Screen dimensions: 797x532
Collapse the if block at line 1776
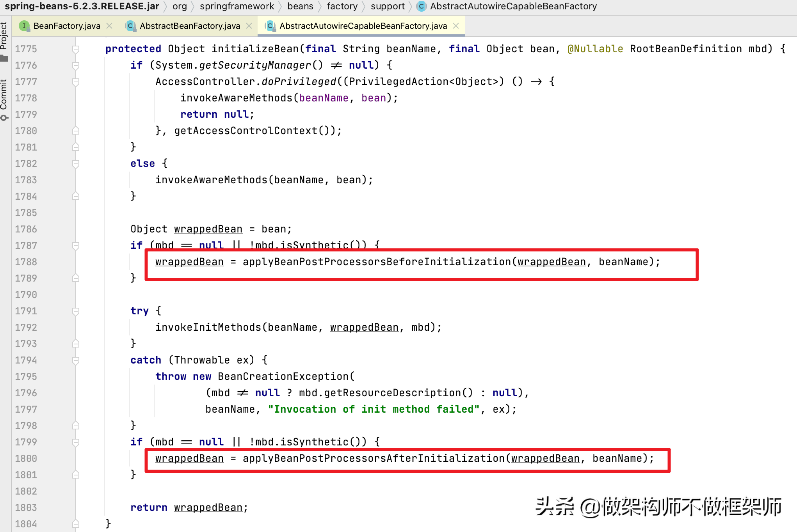(76, 65)
